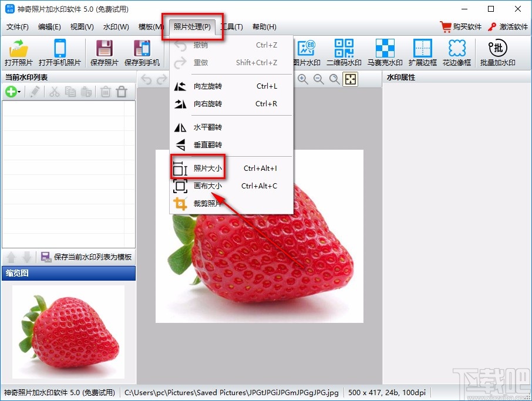Image resolution: width=532 pixels, height=401 pixels.
Task: Choose 向右旋转 rotate right
Action: tap(231, 104)
